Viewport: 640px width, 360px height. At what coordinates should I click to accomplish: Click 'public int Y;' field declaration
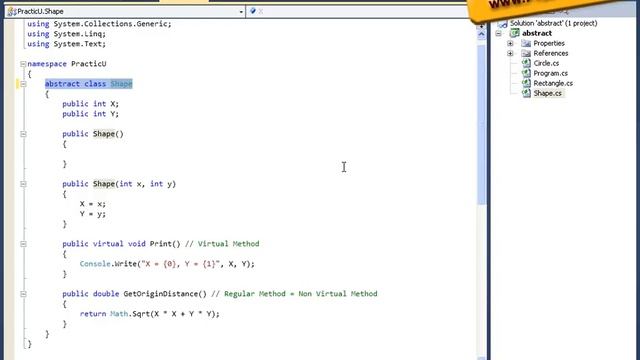coord(91,114)
